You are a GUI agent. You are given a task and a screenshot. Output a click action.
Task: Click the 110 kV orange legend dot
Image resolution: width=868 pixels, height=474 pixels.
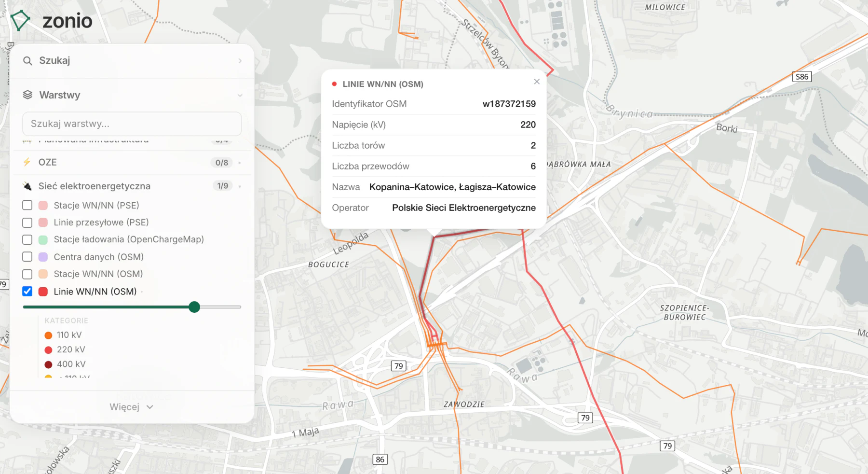coord(48,335)
